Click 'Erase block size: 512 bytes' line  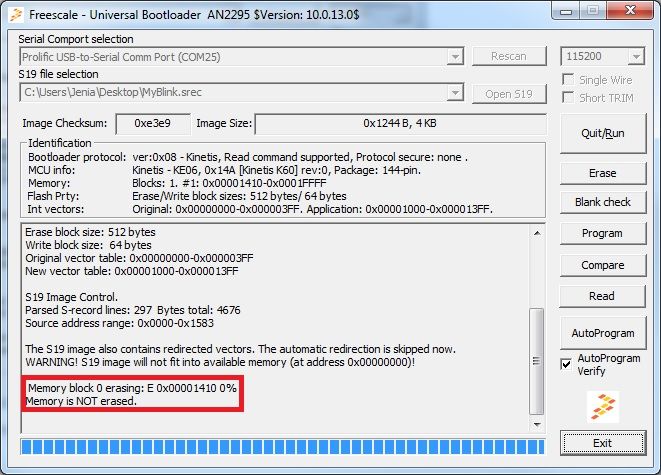click(90, 232)
